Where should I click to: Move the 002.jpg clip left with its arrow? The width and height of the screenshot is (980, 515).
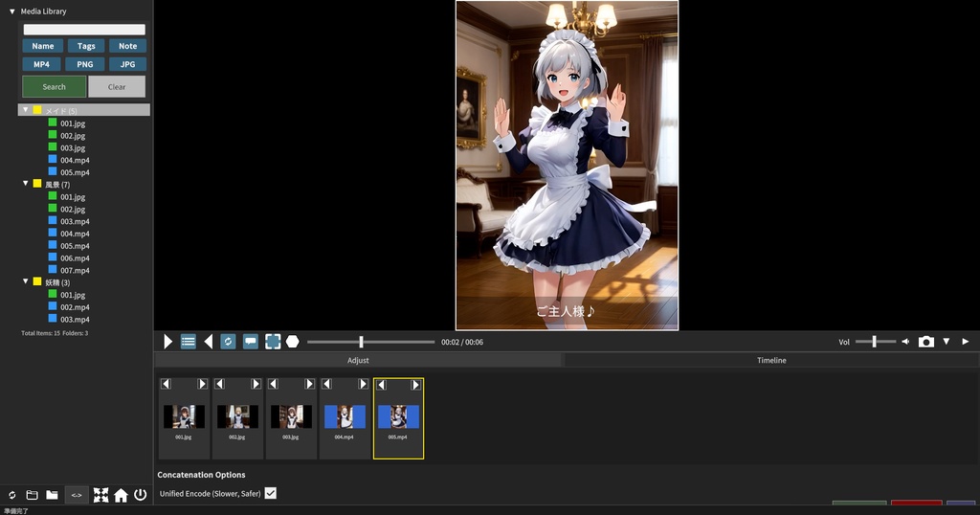coord(219,384)
